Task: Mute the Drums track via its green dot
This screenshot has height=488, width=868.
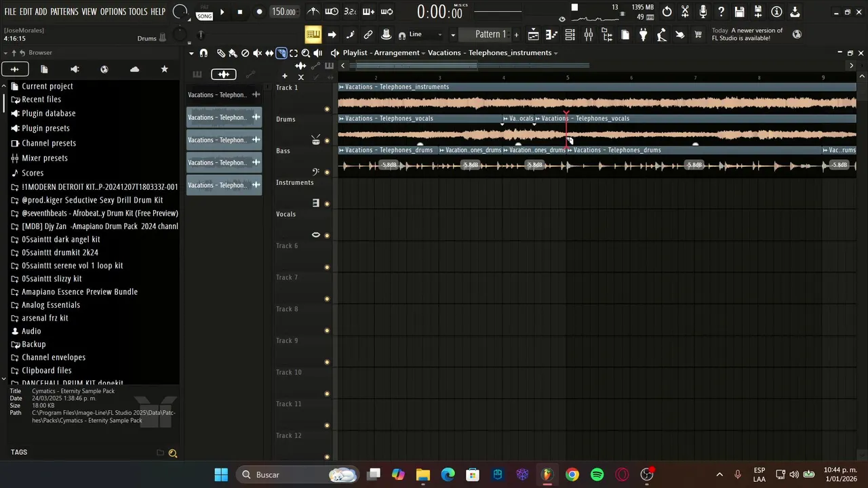Action: 327,141
